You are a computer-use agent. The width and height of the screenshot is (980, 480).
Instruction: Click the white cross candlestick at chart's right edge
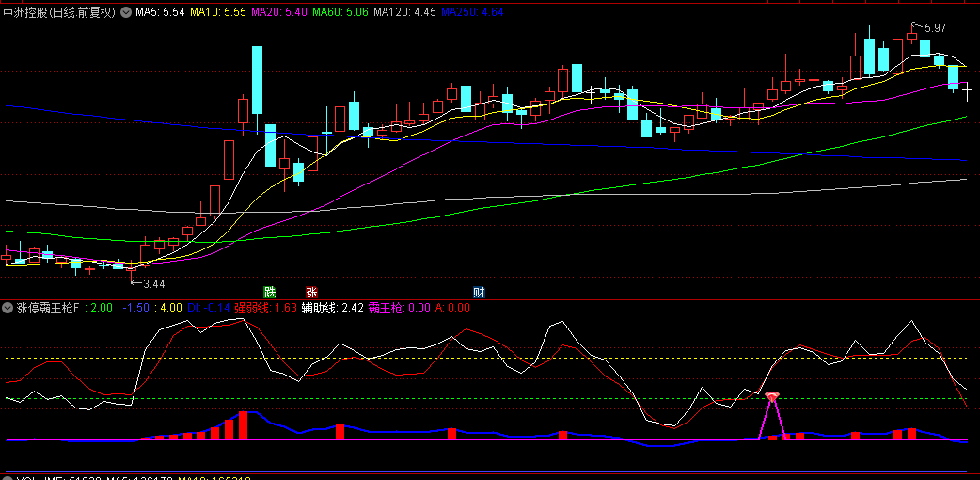point(966,90)
